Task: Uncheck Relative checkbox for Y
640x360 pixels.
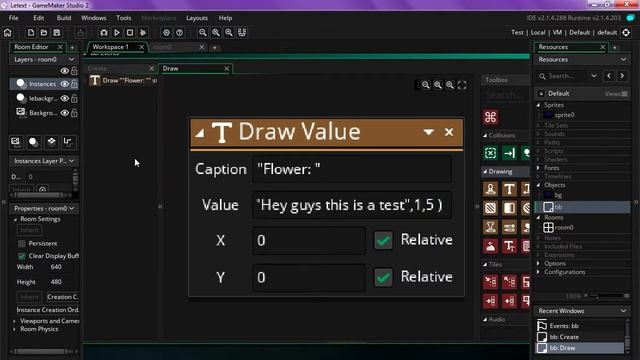Action: point(383,277)
